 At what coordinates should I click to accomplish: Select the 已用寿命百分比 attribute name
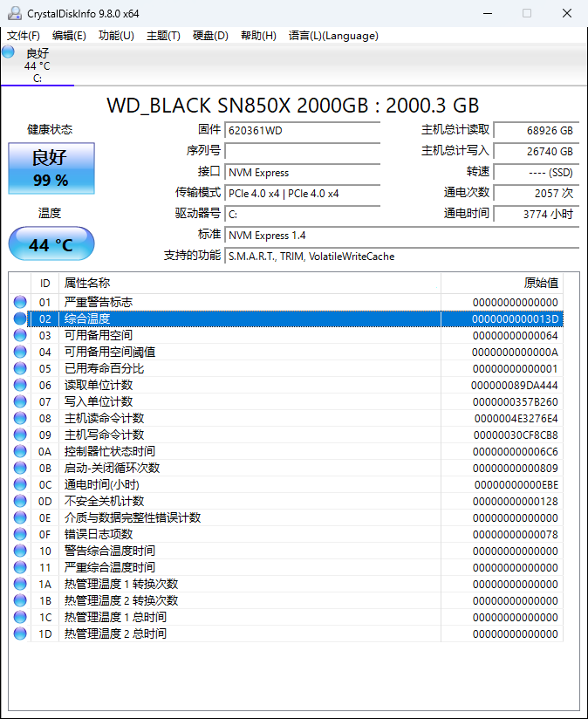point(104,368)
